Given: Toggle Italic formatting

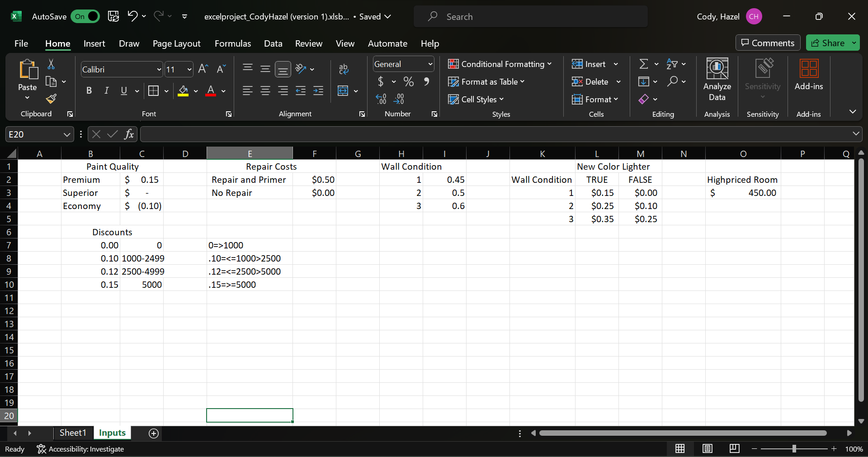Looking at the screenshot, I should pos(106,91).
